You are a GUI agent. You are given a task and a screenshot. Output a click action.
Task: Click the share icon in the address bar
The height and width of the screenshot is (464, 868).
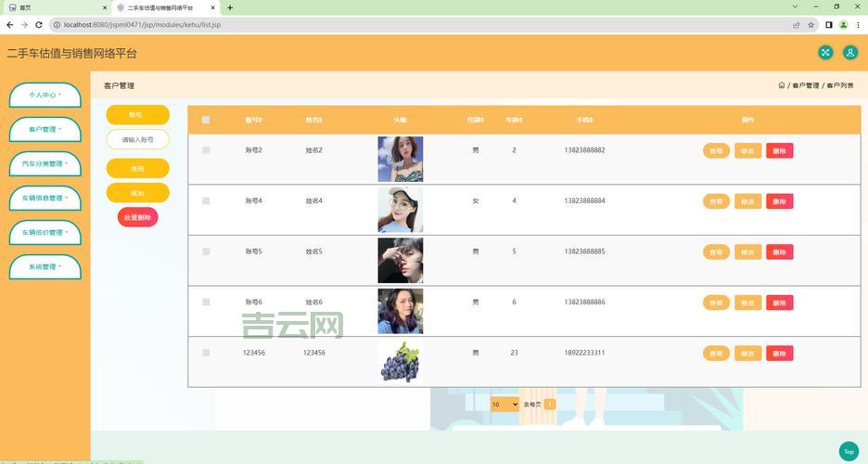point(796,25)
